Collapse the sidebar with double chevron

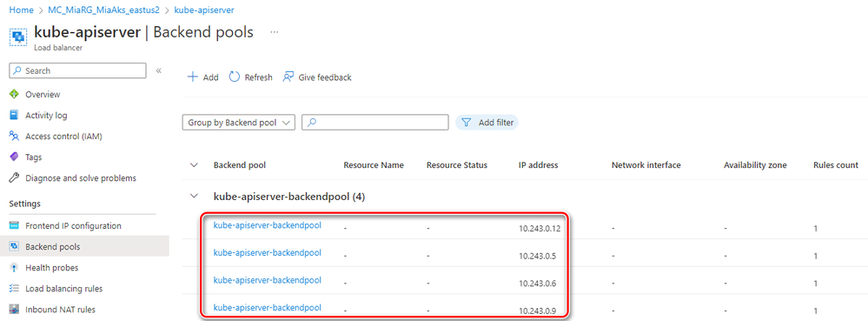pyautogui.click(x=158, y=70)
